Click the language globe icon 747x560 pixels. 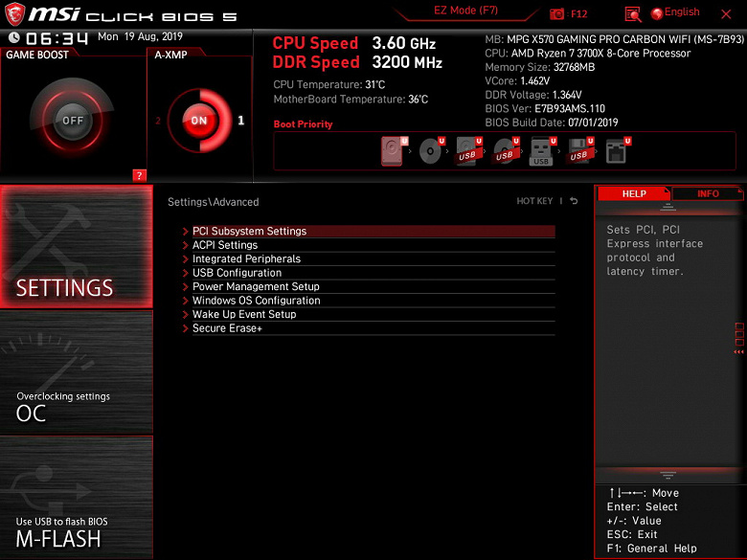[x=657, y=13]
